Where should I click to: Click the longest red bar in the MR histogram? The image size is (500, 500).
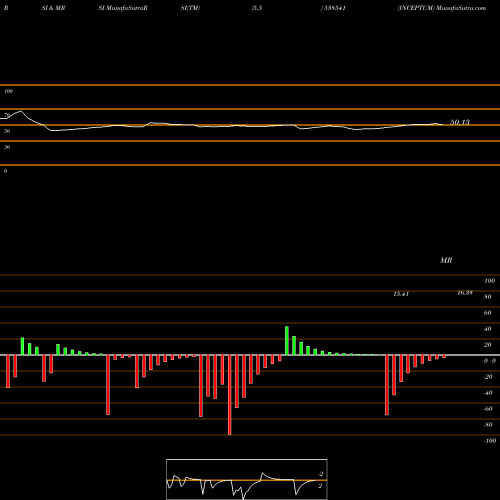click(x=229, y=395)
